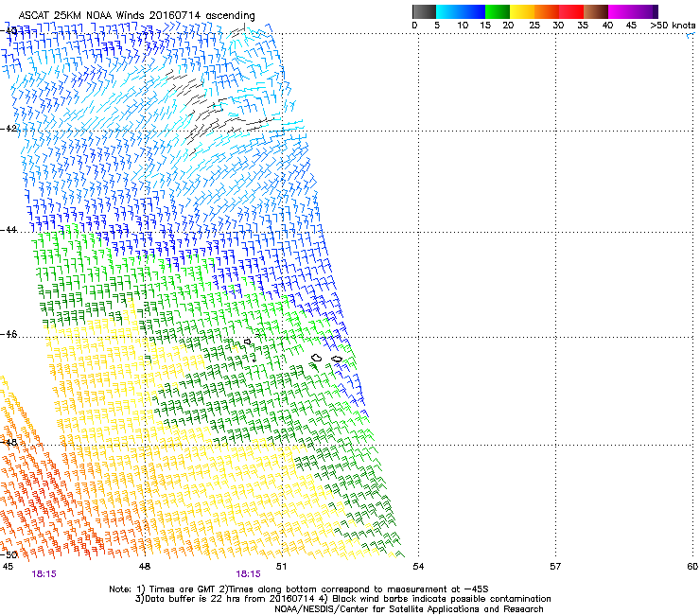Click the legend label '15'
700x615 pixels.
[x=485, y=26]
